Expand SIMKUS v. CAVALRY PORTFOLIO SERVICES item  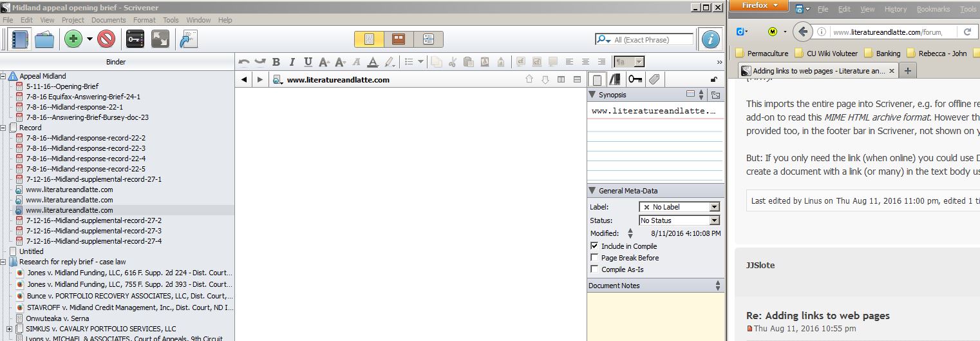click(9, 329)
